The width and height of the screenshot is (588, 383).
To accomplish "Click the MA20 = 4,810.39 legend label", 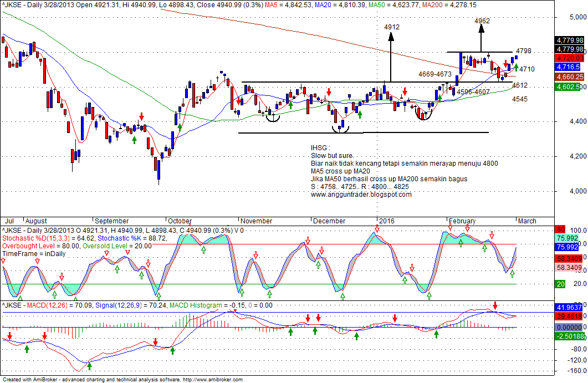I will [340, 5].
